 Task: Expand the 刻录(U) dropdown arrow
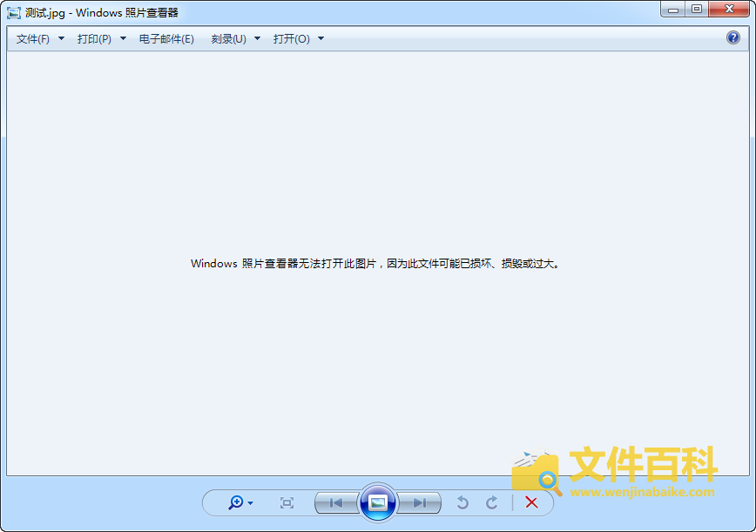pyautogui.click(x=257, y=38)
